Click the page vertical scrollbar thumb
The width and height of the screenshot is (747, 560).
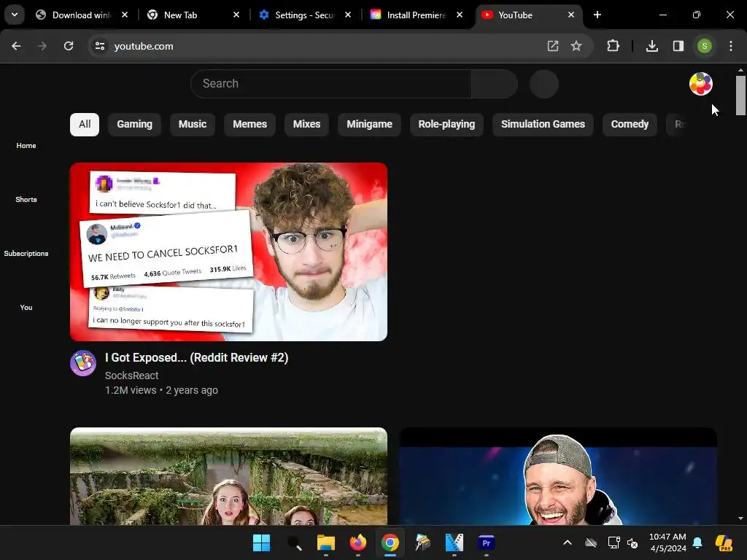click(740, 96)
